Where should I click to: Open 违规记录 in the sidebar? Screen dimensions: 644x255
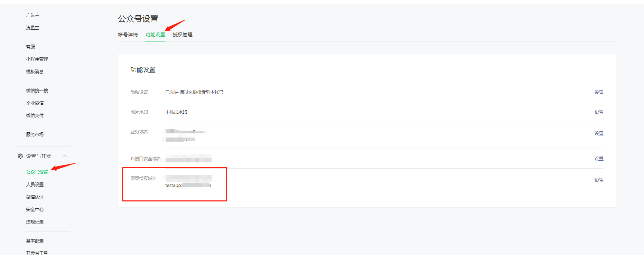(x=35, y=222)
